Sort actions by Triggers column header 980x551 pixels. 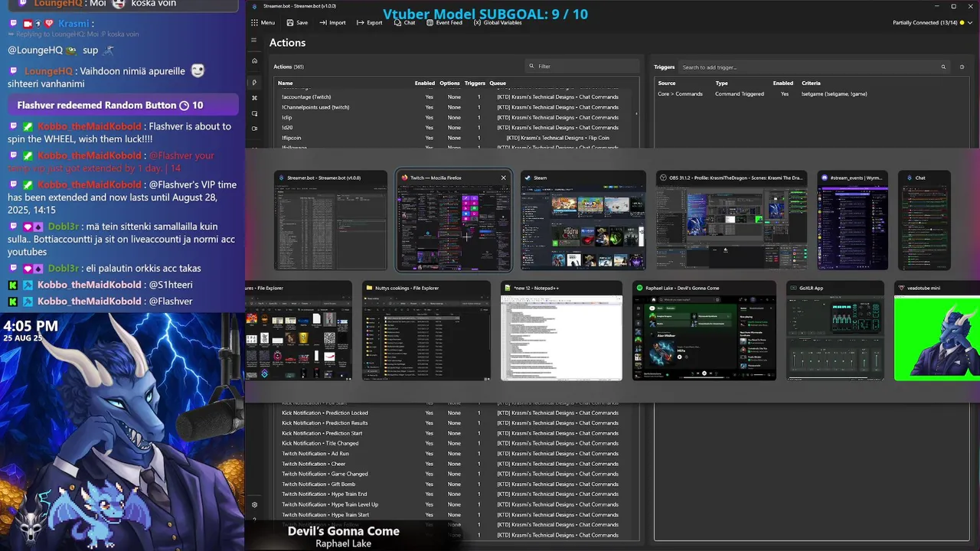tap(475, 83)
